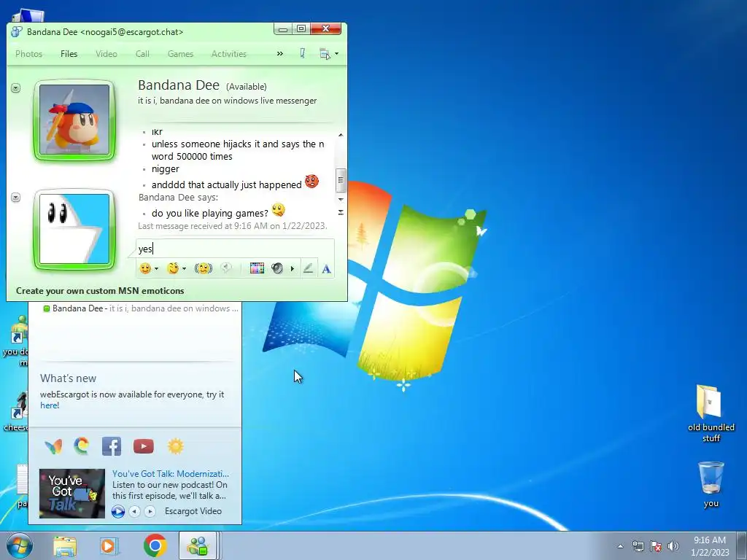Open Windows Explorer from taskbar
Image resolution: width=747 pixels, height=560 pixels.
[65, 546]
